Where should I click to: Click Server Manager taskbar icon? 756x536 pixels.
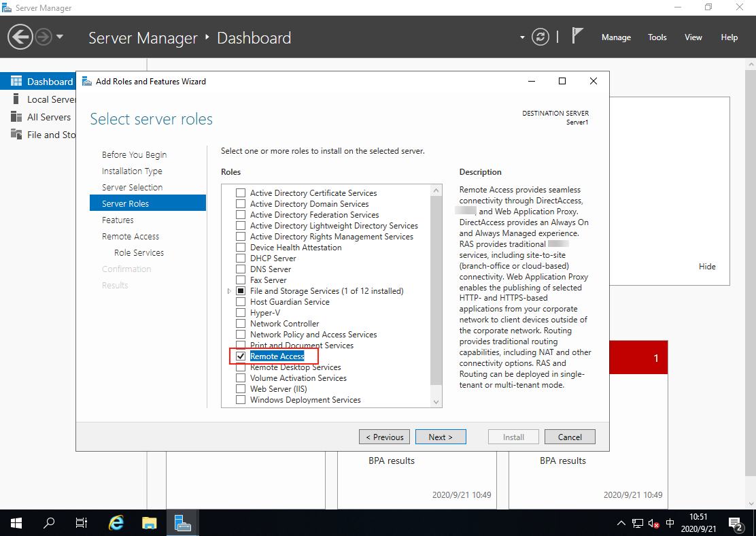click(x=183, y=523)
